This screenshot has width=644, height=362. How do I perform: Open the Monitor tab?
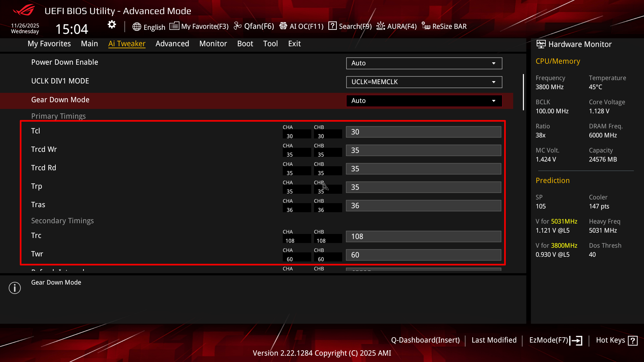[x=213, y=44]
